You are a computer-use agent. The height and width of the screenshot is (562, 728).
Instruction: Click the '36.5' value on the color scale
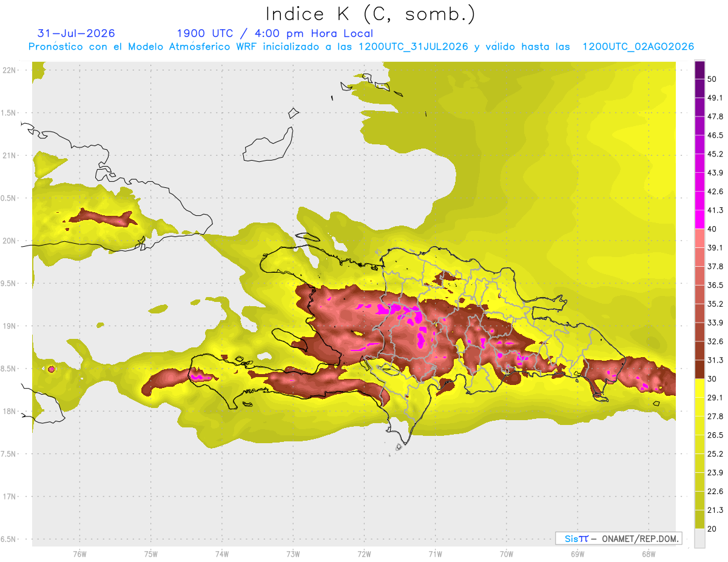[715, 285]
